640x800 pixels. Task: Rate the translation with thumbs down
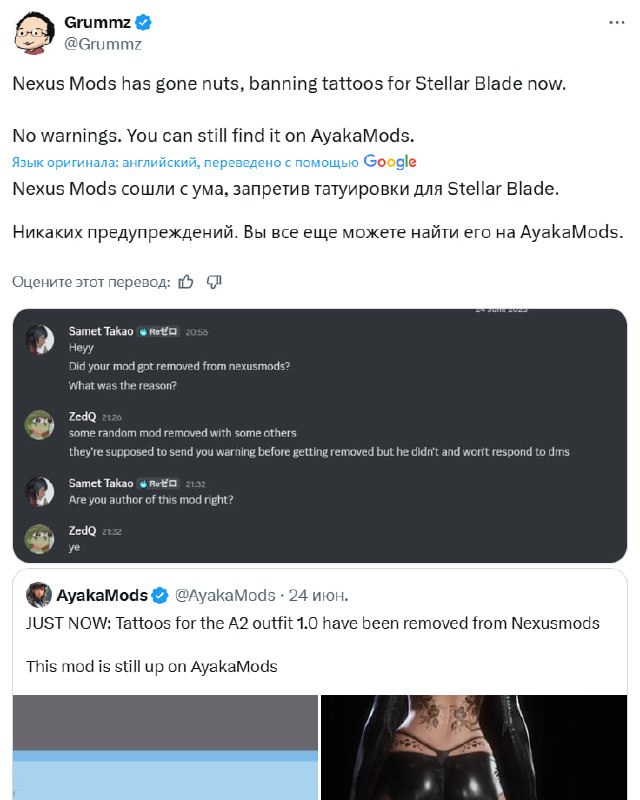[x=213, y=282]
